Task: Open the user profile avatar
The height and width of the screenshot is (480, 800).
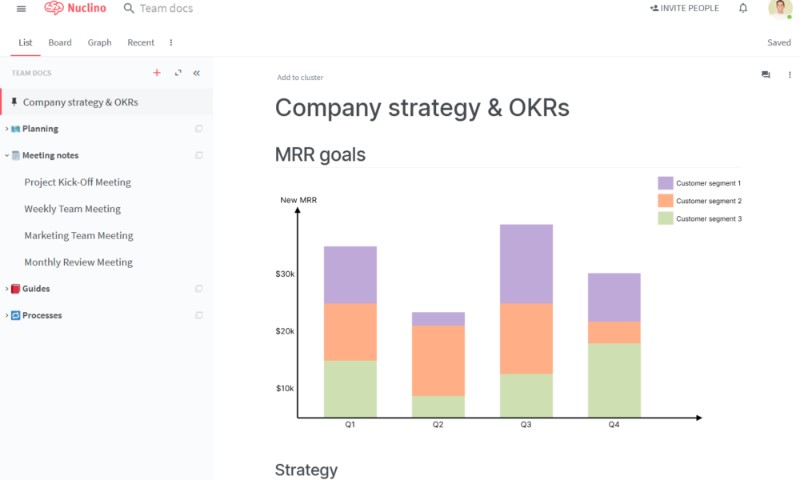Action: (x=779, y=9)
